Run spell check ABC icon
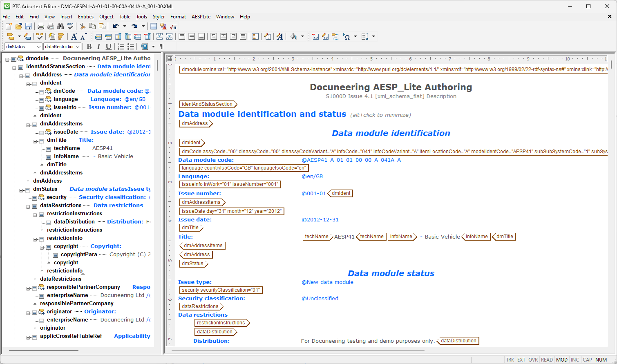617x364 pixels. point(70,26)
